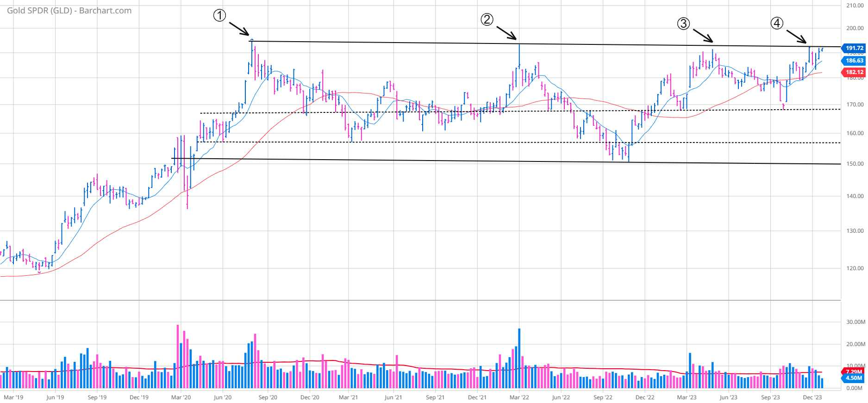
Task: Select the circled number 3 marker
Action: tap(683, 24)
